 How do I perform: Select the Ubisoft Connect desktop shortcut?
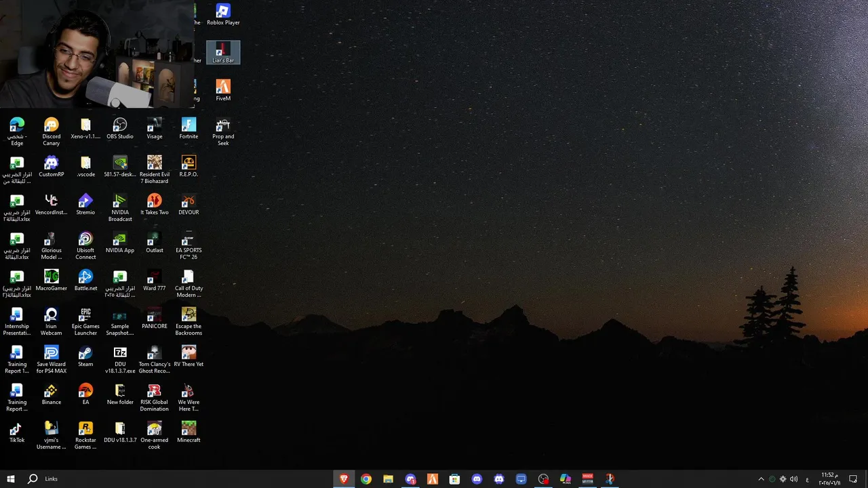[x=85, y=245]
